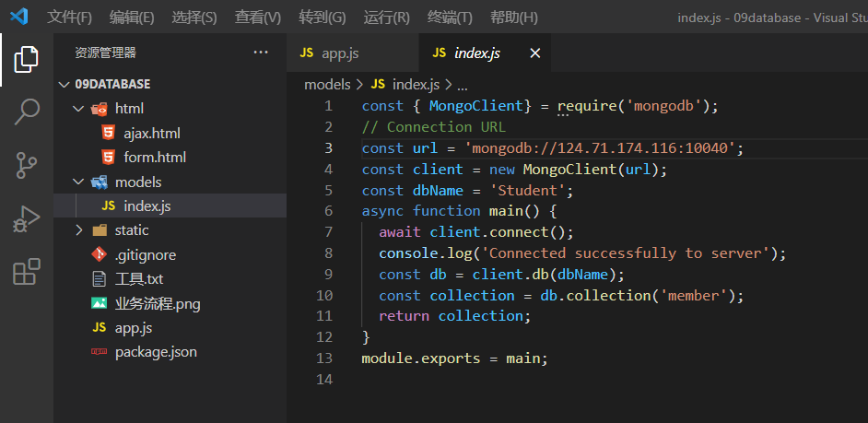Click the npm icon of package.json

click(x=100, y=352)
